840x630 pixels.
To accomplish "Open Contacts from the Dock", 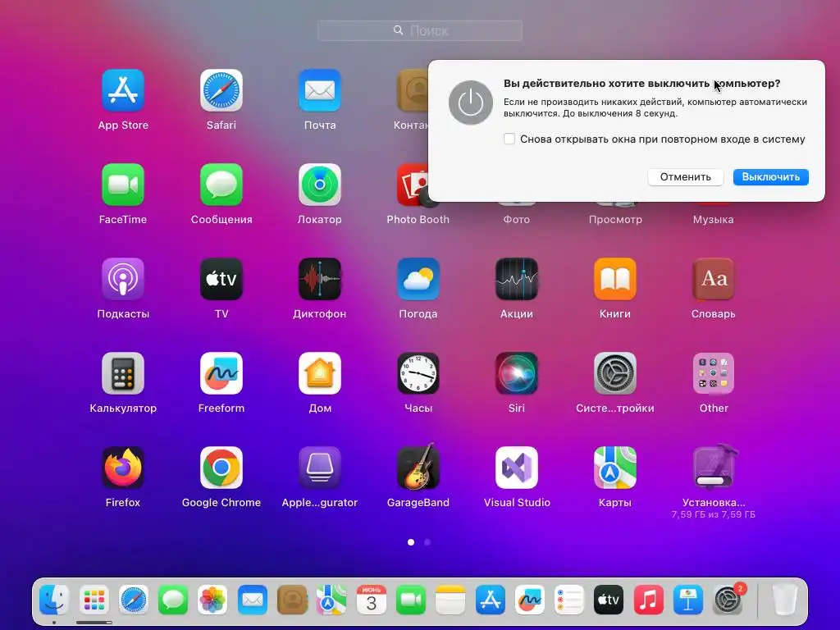I will click(292, 600).
